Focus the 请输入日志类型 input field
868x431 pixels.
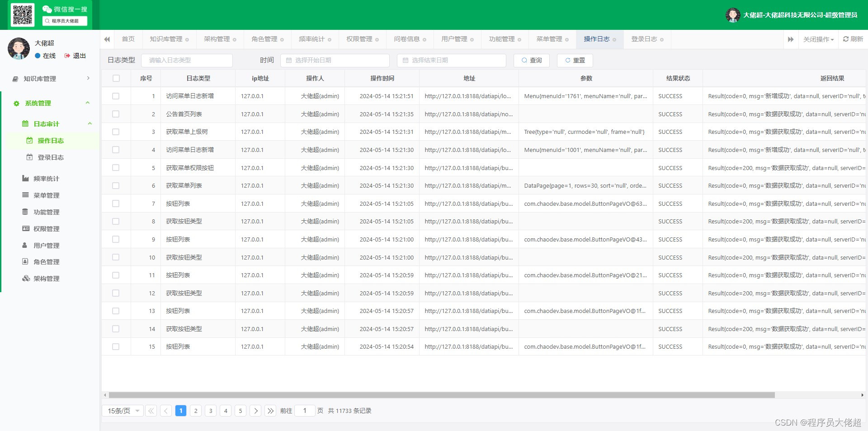(187, 60)
